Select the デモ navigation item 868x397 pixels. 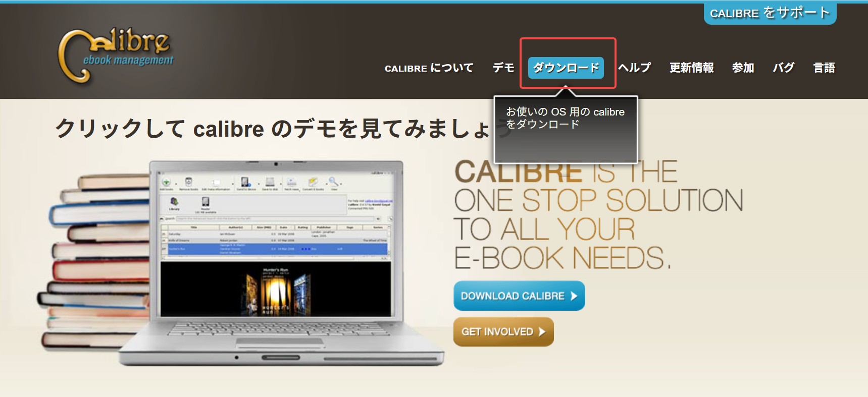point(503,68)
